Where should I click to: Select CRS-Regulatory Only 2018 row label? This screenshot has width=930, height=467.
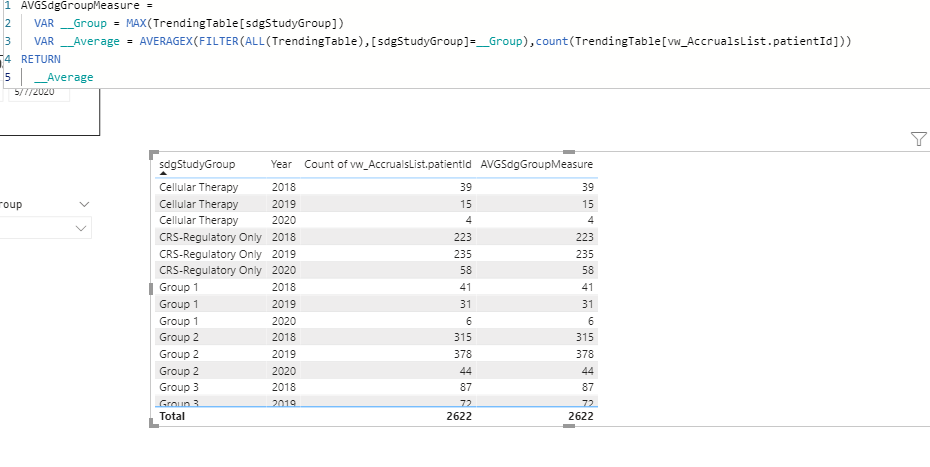coord(211,237)
